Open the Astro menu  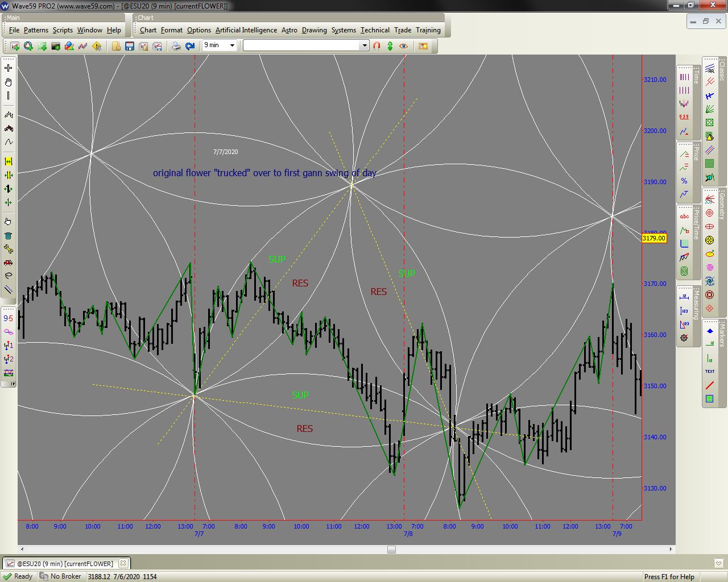289,30
